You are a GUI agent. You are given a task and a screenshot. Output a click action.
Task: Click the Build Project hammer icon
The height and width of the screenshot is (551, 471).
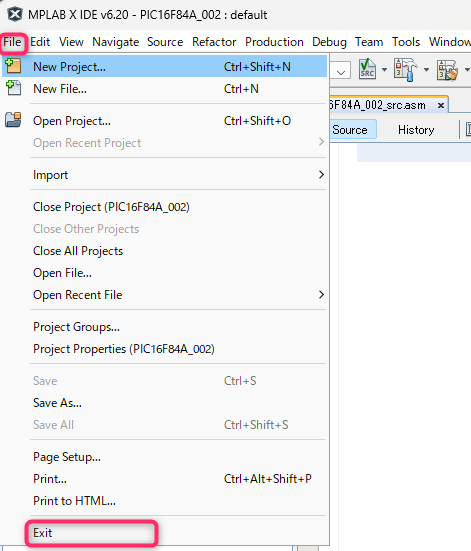(x=406, y=70)
